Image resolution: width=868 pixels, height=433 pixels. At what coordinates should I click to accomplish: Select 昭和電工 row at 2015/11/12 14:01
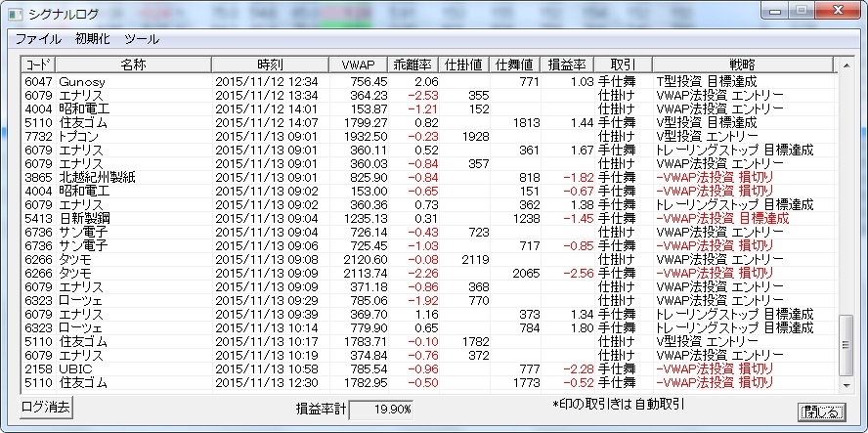427,109
